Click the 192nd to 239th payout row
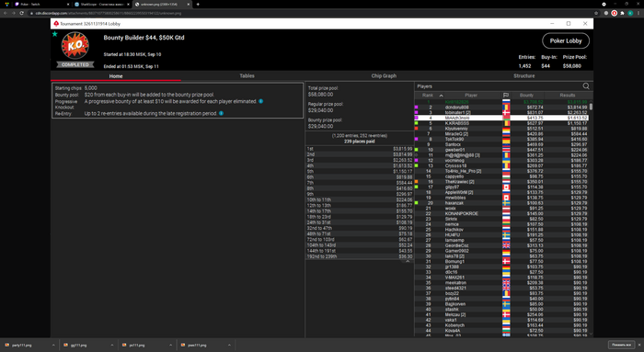This screenshot has width=644, height=352. 360,256
